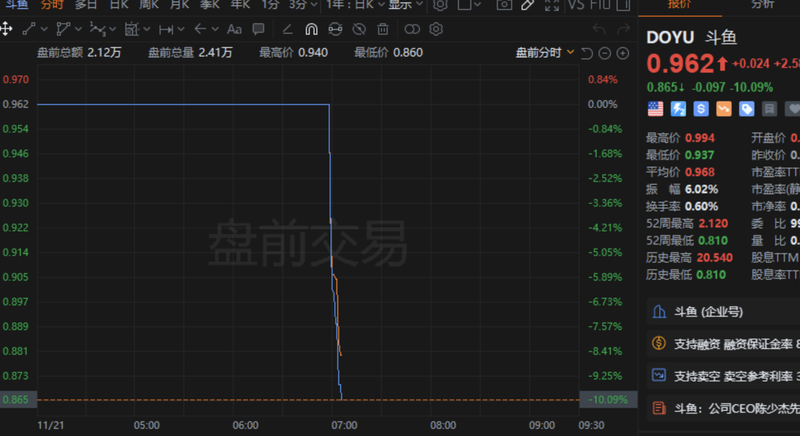This screenshot has height=436, width=800.
Task: Toggle the heart favorite icon
Action: click(793, 109)
